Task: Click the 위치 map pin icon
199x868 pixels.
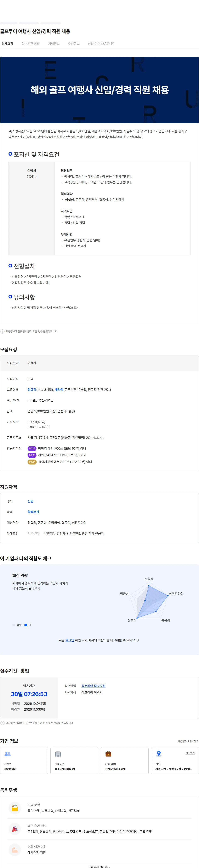Action: [158, 754]
